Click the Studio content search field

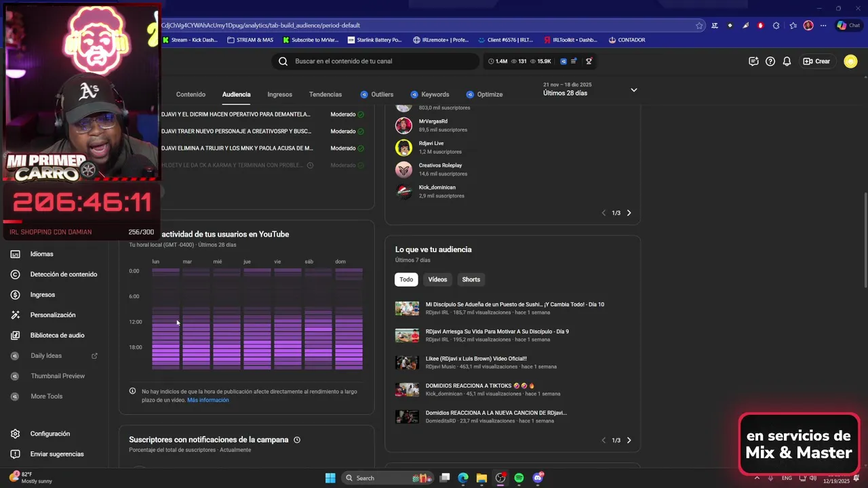coord(376,61)
